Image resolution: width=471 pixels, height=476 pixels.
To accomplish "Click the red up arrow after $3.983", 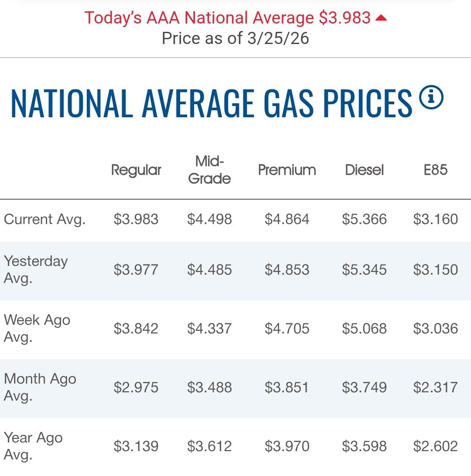I will (x=381, y=18).
